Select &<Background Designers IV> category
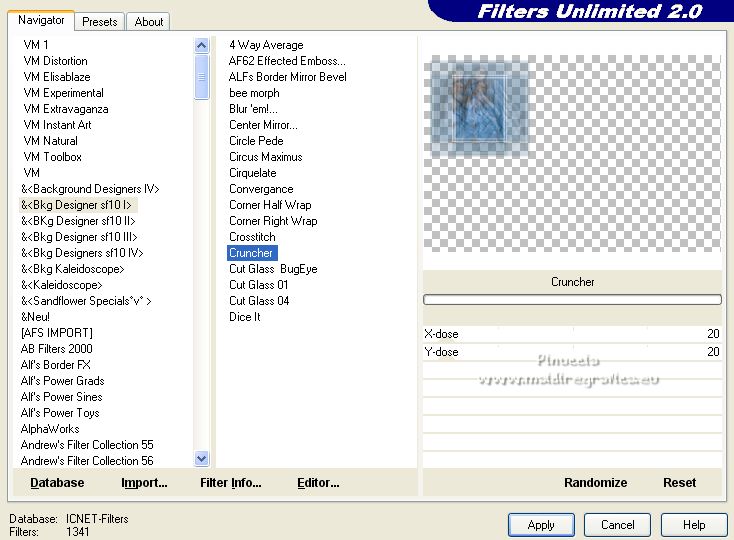The width and height of the screenshot is (734, 540). [x=90, y=189]
